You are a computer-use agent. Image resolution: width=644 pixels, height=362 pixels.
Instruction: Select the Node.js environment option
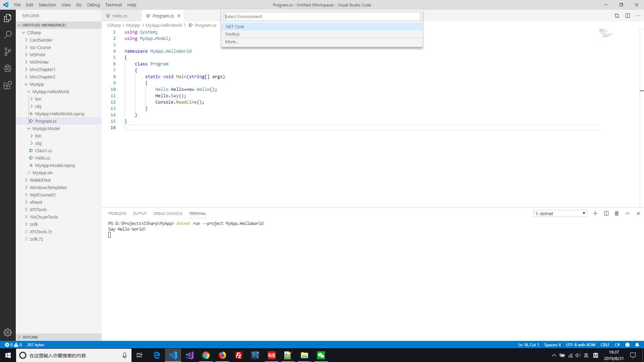322,34
